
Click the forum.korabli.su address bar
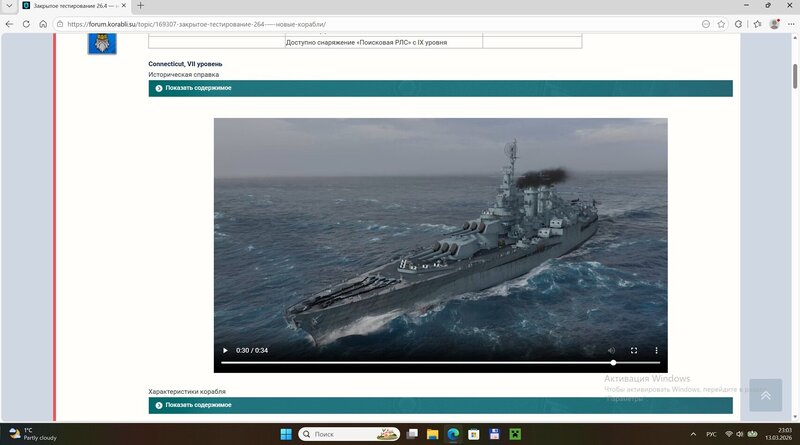pyautogui.click(x=378, y=24)
